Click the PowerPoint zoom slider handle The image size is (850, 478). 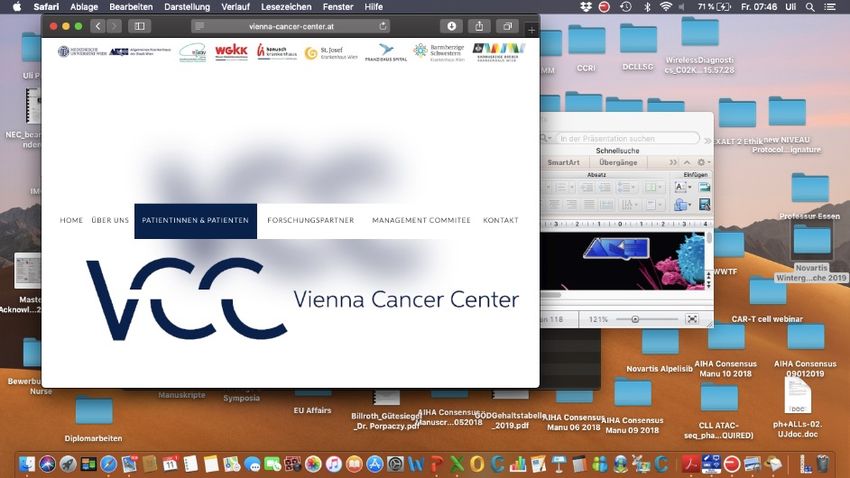coord(635,319)
